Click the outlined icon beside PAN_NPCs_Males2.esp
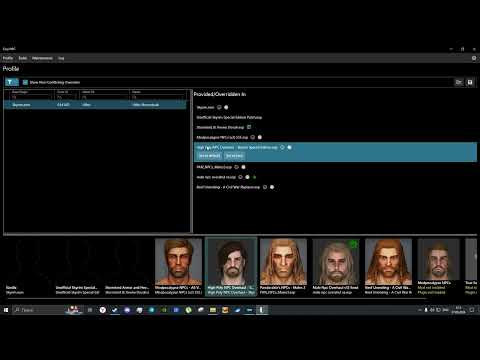 [236, 167]
